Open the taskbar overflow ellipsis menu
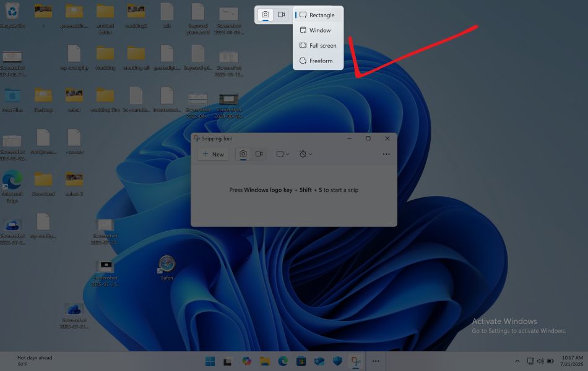 pyautogui.click(x=376, y=360)
